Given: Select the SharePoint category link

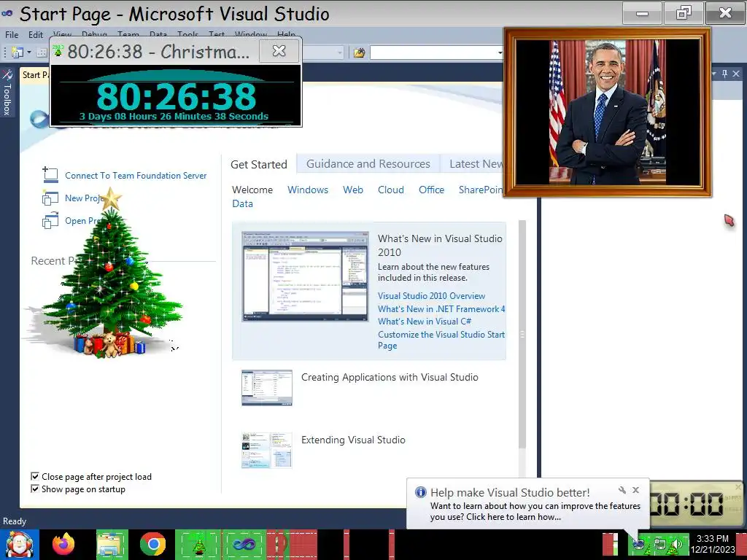Looking at the screenshot, I should 481,190.
